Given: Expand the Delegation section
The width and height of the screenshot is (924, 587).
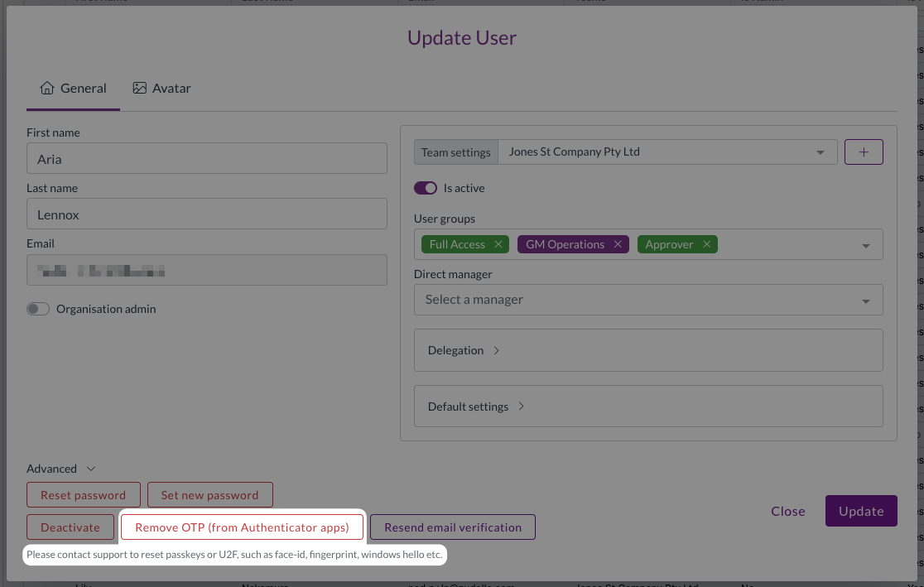Looking at the screenshot, I should point(464,350).
